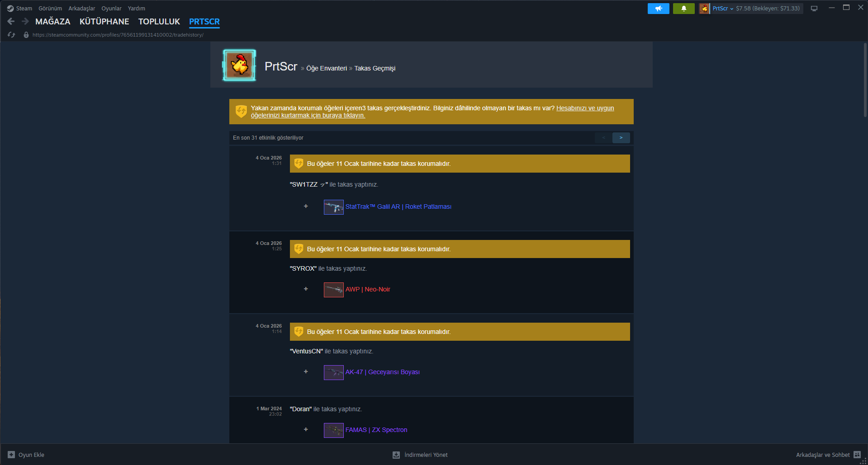Open the FAMAS | ZX Spectron link

(x=376, y=430)
